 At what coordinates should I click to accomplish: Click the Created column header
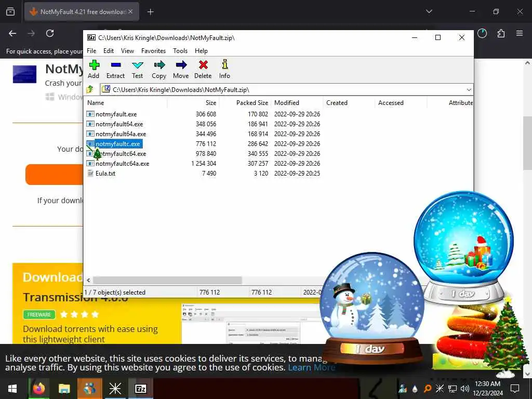[350, 103]
